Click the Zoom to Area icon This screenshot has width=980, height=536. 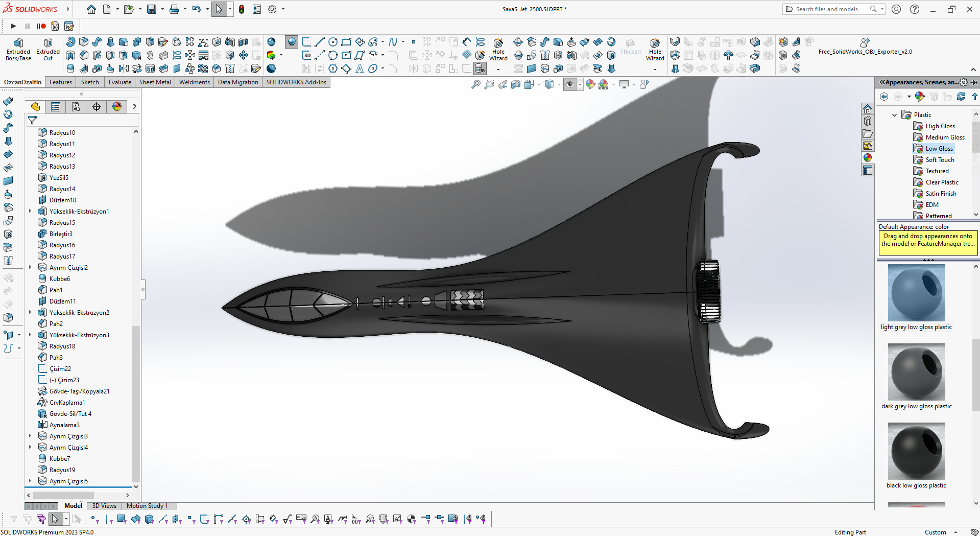(x=489, y=84)
